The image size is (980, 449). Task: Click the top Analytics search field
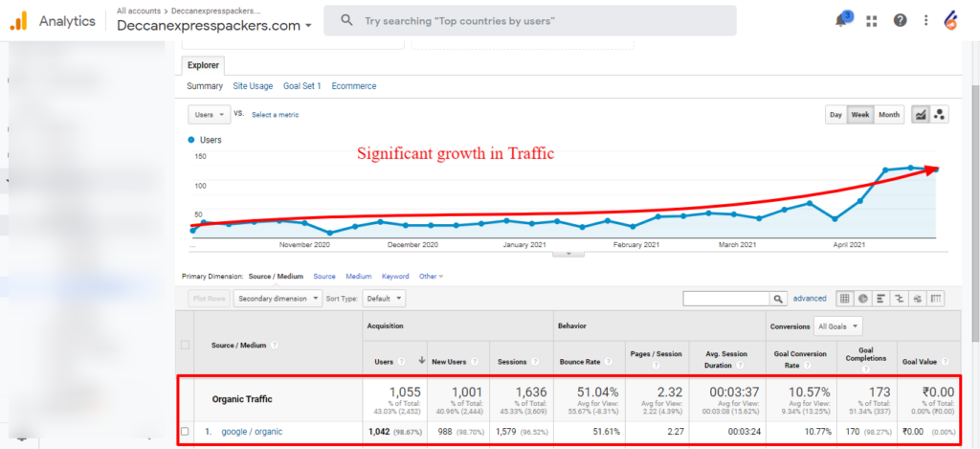point(530,21)
